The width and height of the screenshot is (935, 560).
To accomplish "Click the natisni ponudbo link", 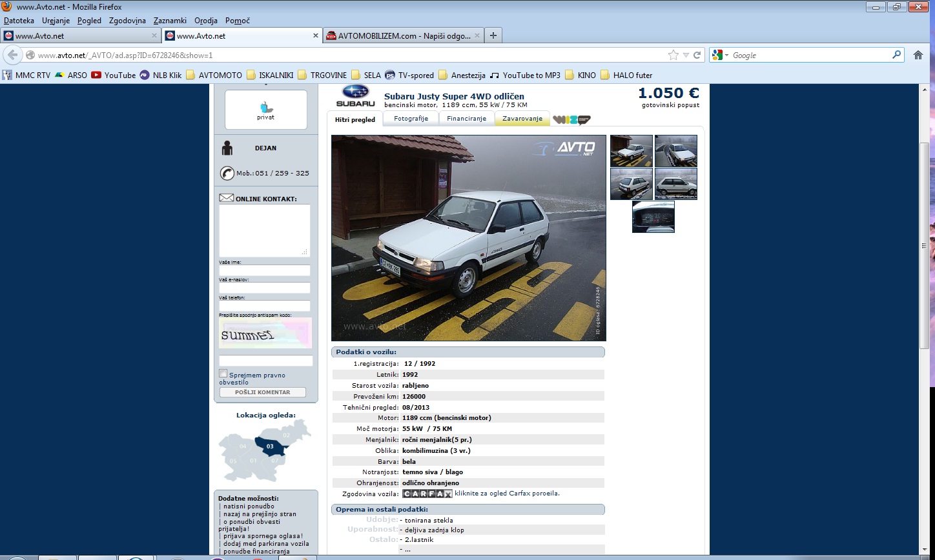I will (x=248, y=507).
